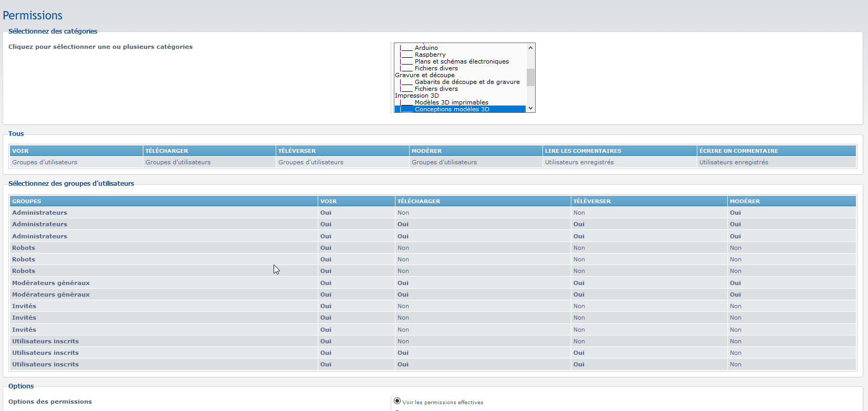This screenshot has width=868, height=411.
Task: Click Groupes d'utilisateurs under Tous MODÉRER
Action: (444, 162)
